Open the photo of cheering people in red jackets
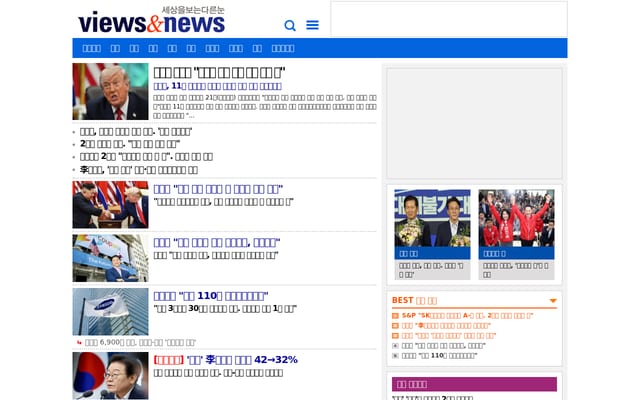 pyautogui.click(x=516, y=218)
